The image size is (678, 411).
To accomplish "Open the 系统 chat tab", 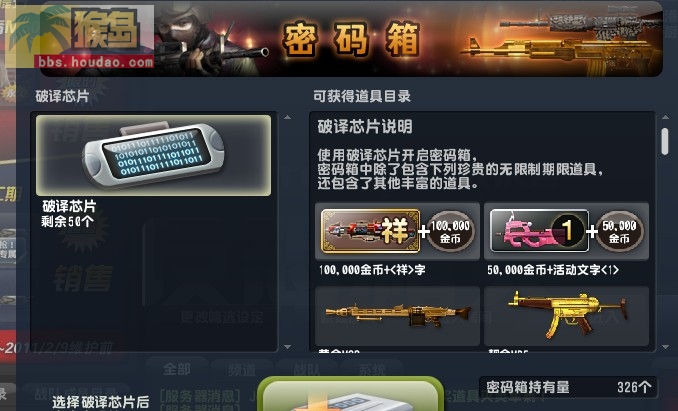I will [372, 370].
